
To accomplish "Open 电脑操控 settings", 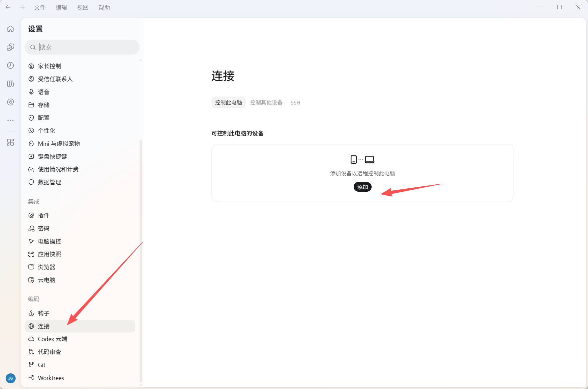I will pyautogui.click(x=80, y=241).
